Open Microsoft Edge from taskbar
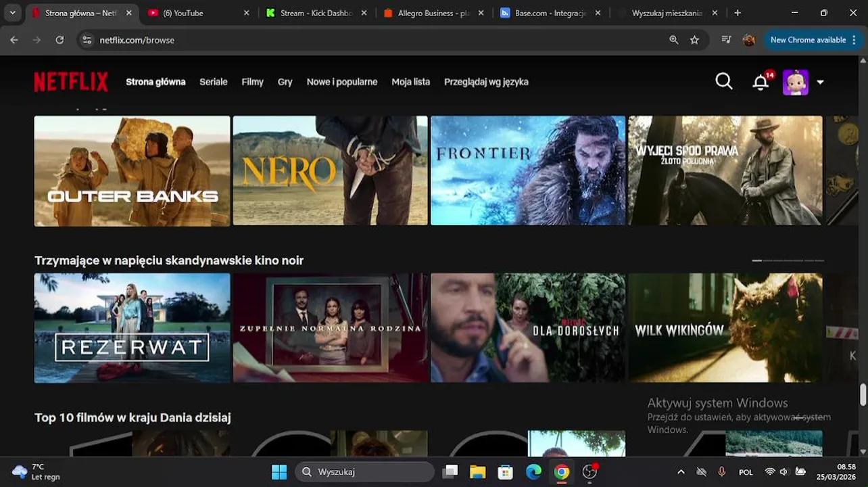 (x=534, y=471)
